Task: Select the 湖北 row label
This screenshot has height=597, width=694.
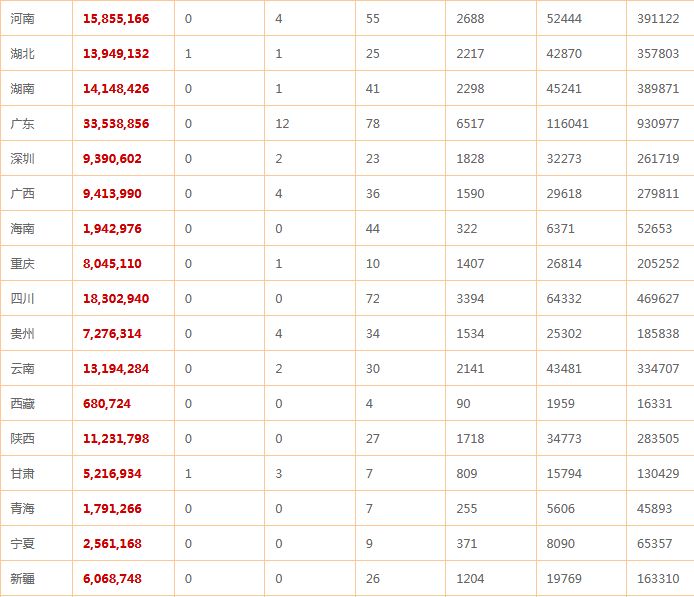Action: (x=21, y=53)
